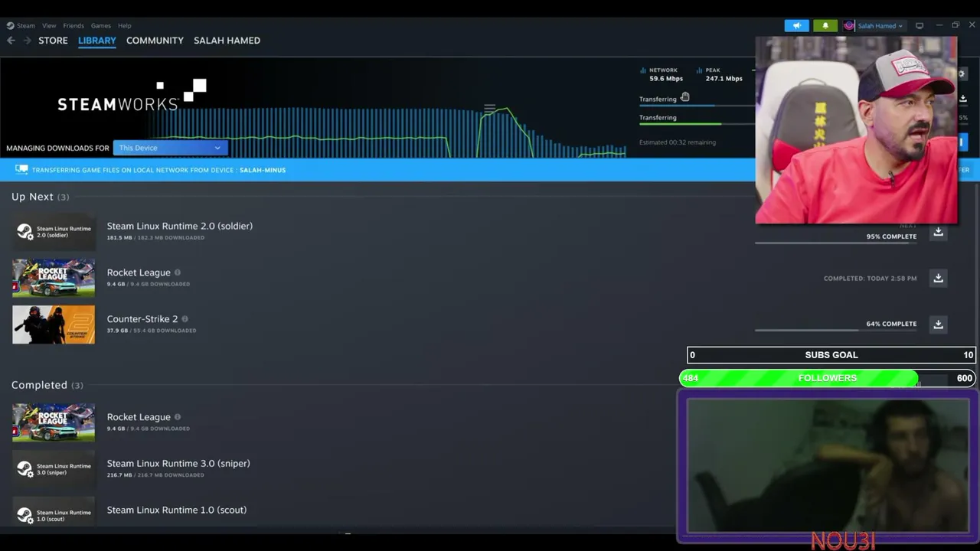This screenshot has height=551, width=980.
Task: Click the green Transferring progress bar
Action: 697,124
